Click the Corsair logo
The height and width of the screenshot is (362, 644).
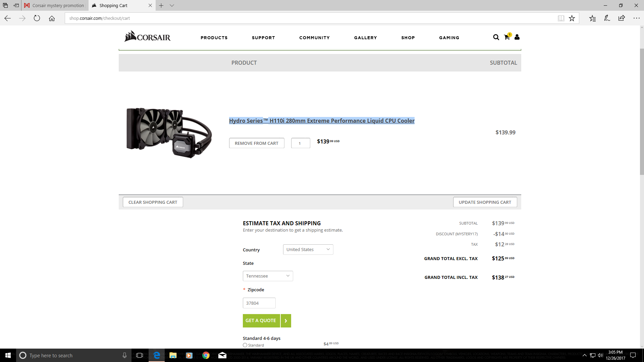[148, 37]
